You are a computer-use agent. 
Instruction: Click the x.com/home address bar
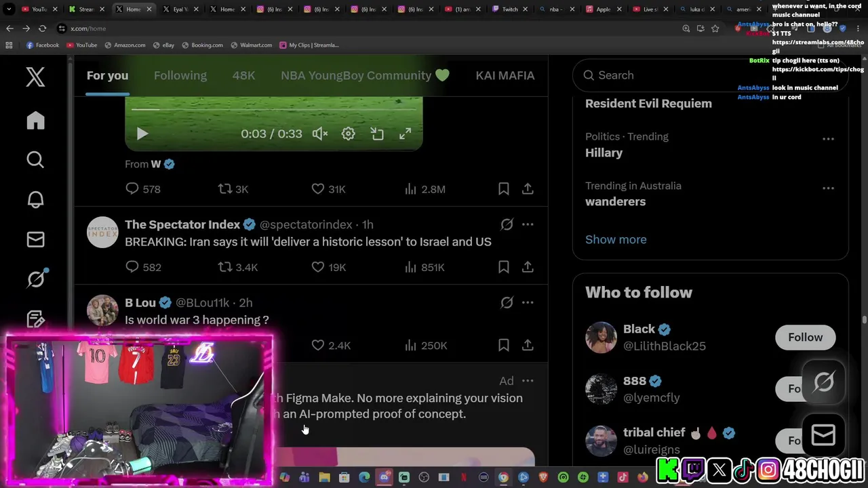366,28
